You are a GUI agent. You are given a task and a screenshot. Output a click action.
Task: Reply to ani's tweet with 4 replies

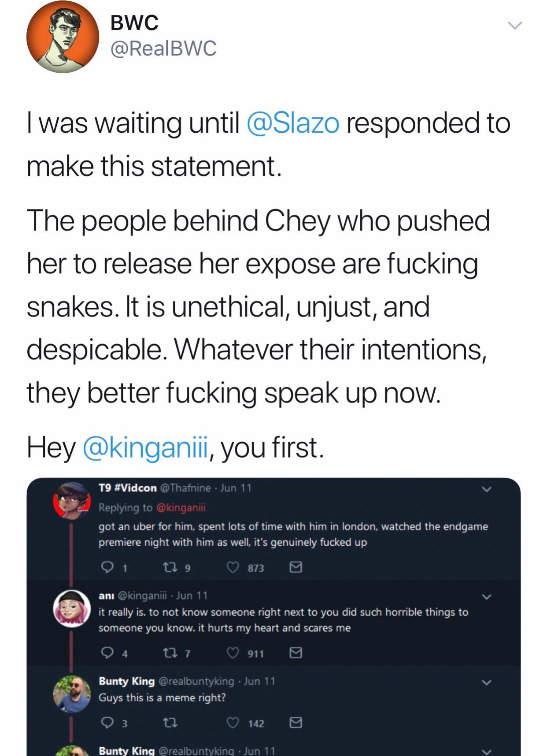tap(107, 653)
